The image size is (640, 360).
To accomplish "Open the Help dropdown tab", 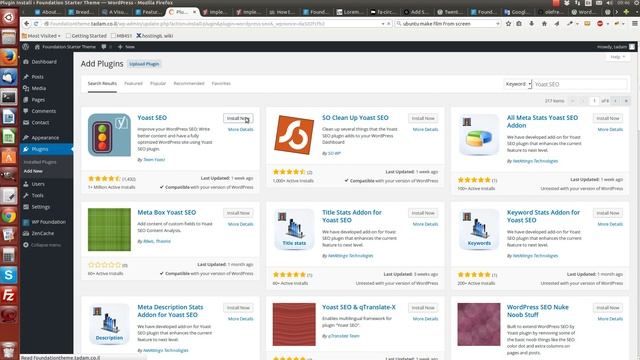I will [x=618, y=57].
